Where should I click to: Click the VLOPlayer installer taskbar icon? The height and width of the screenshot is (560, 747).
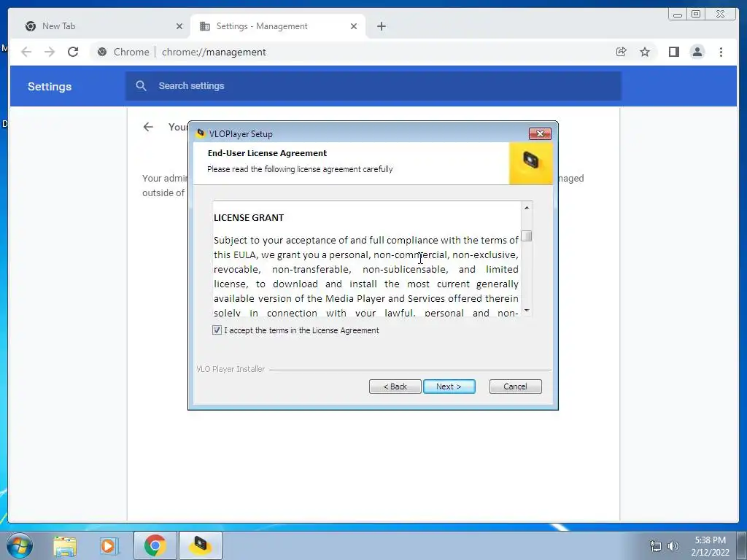[x=201, y=545]
